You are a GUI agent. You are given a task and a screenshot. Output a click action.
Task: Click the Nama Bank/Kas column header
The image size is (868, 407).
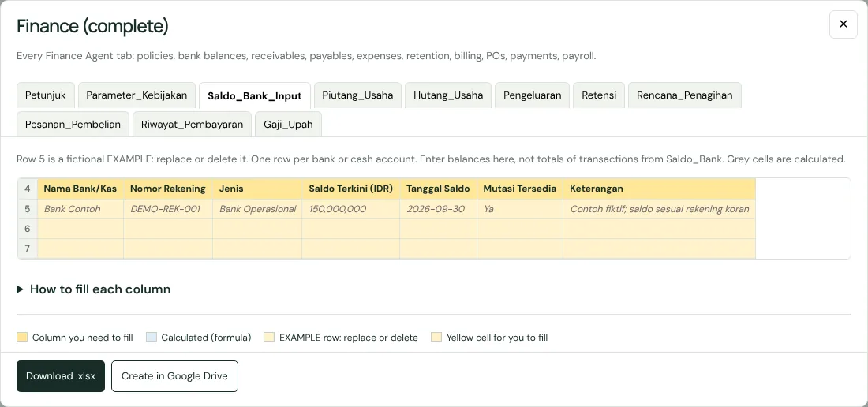80,189
